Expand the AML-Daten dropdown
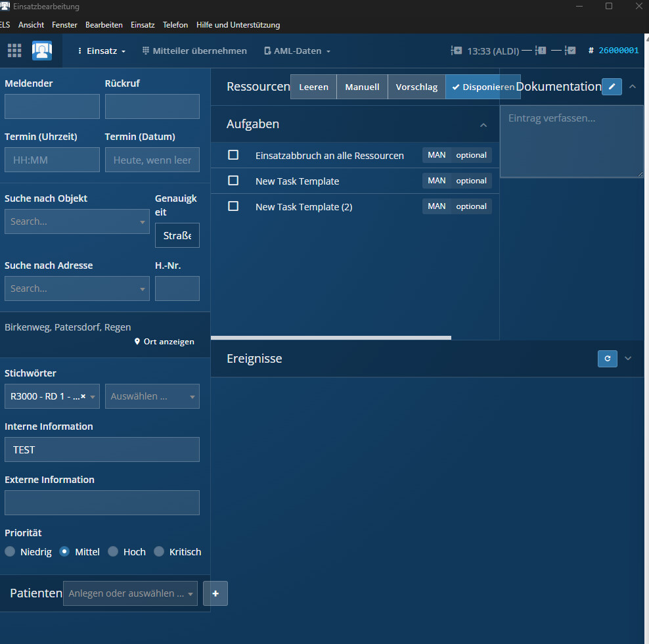Viewport: 649px width, 644px height. 297,51
